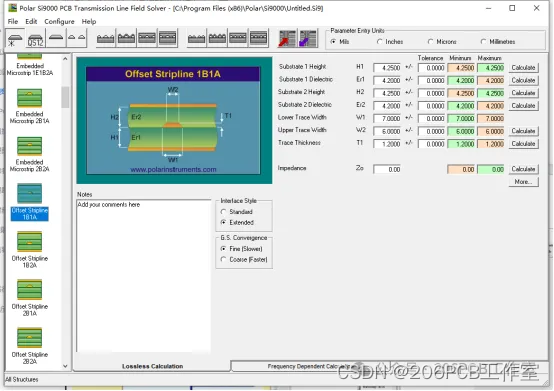Viewport: 554px width, 391px height.
Task: Show differential pair structures toolbar icon
Action: pyautogui.click(x=77, y=38)
